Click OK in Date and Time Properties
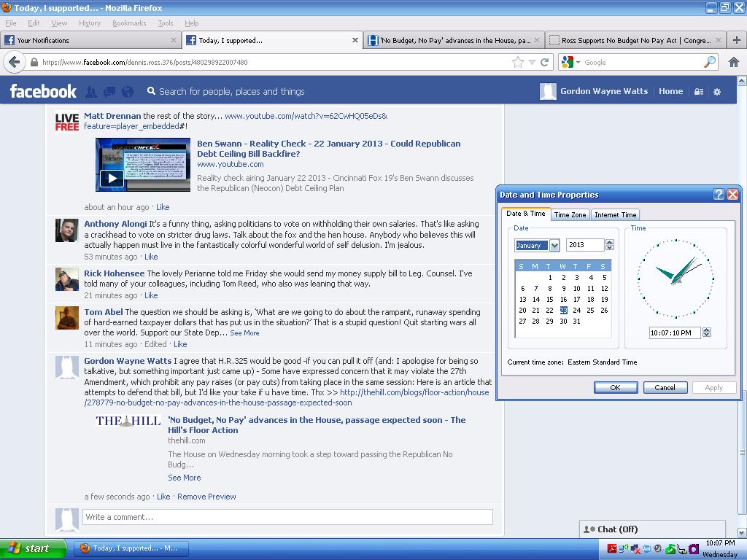747x560 pixels. (616, 388)
